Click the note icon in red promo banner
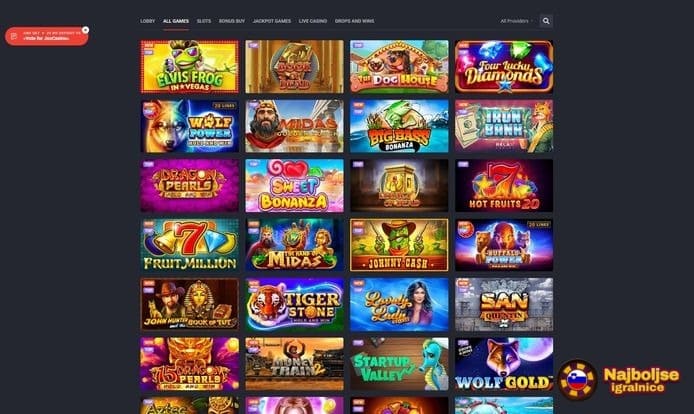The height and width of the screenshot is (414, 694). pyautogui.click(x=14, y=36)
